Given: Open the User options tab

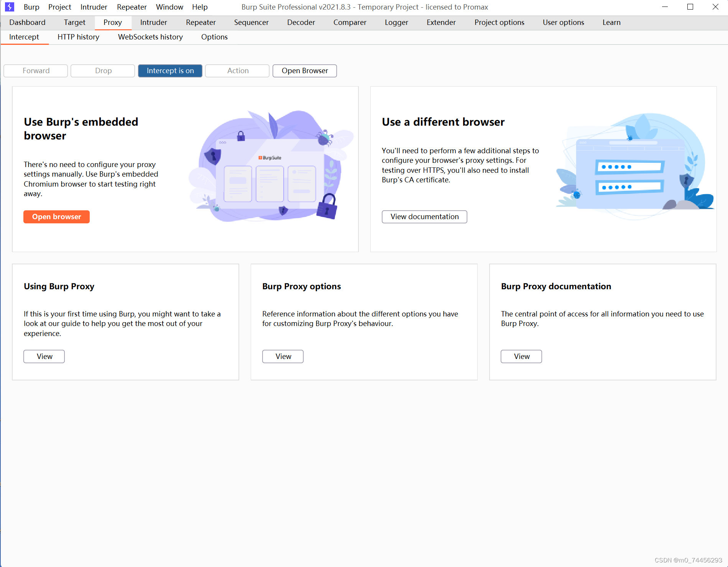Looking at the screenshot, I should 564,22.
